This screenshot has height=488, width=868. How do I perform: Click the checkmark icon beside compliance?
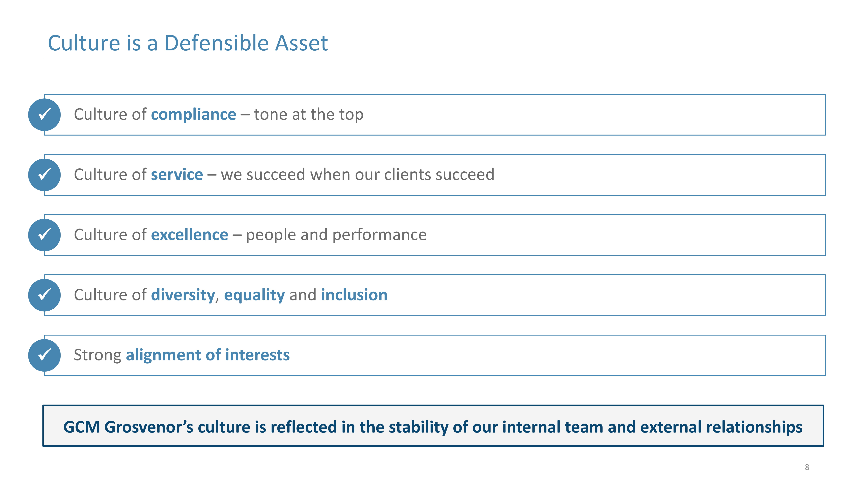(44, 115)
